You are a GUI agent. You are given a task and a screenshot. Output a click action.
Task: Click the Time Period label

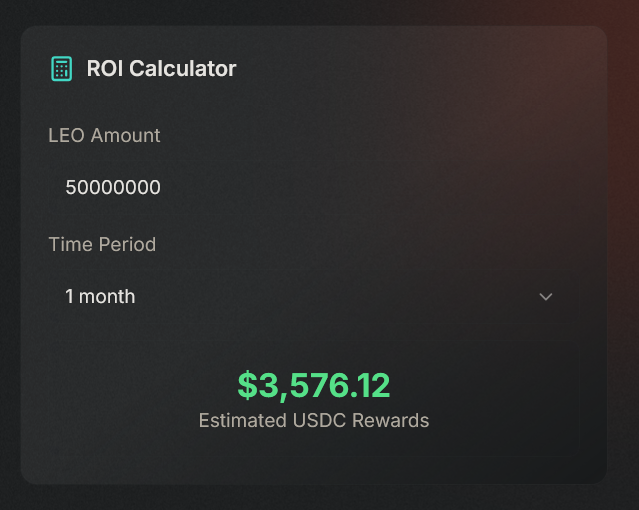click(102, 245)
